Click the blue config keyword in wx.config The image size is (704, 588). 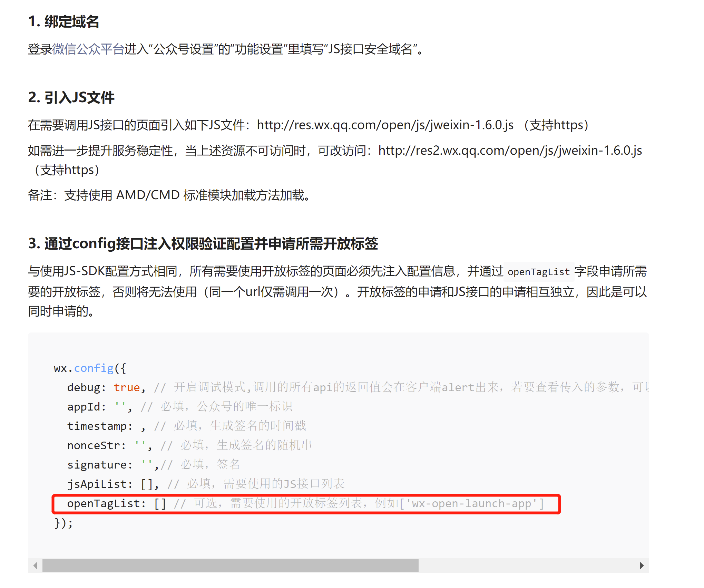[94, 368]
